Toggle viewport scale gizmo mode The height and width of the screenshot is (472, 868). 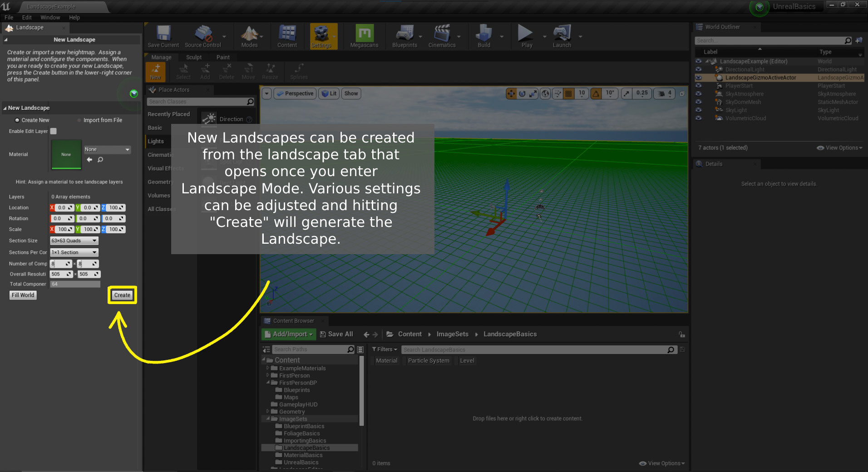pyautogui.click(x=533, y=93)
